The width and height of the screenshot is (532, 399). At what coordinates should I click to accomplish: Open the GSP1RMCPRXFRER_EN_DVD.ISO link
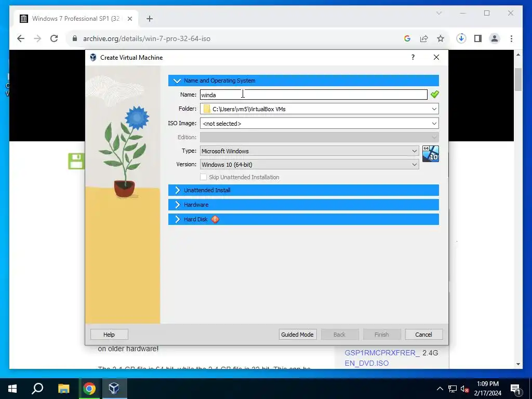(382, 358)
